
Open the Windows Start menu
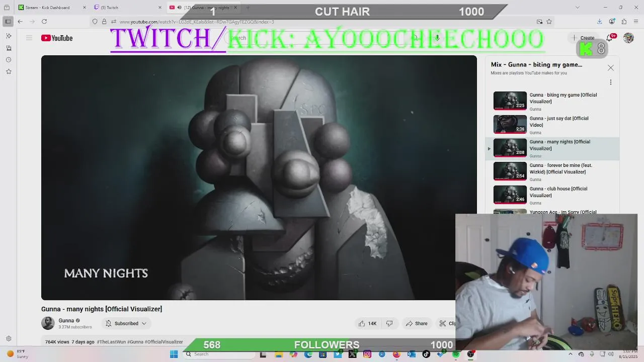click(174, 354)
